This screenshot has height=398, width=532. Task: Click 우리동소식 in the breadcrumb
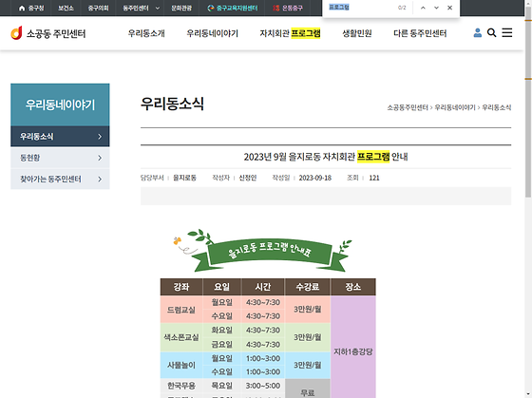(497, 107)
